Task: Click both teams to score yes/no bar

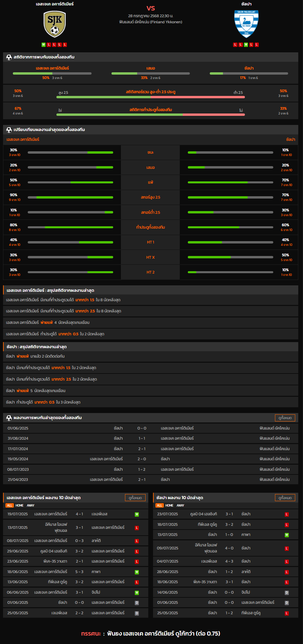Action: (x=151, y=114)
